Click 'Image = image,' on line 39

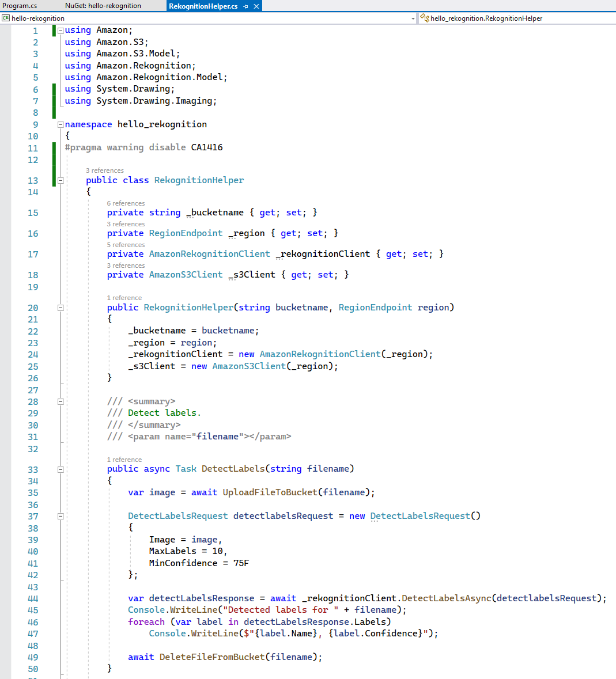(x=186, y=540)
